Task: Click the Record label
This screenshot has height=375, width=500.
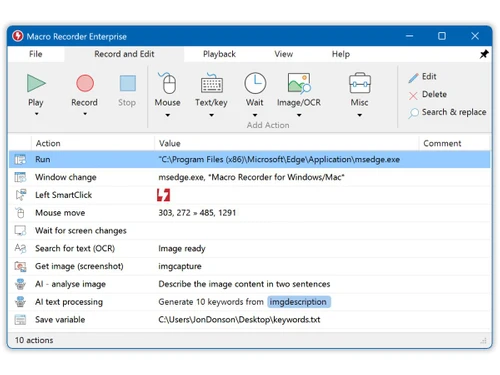Action: 84,102
